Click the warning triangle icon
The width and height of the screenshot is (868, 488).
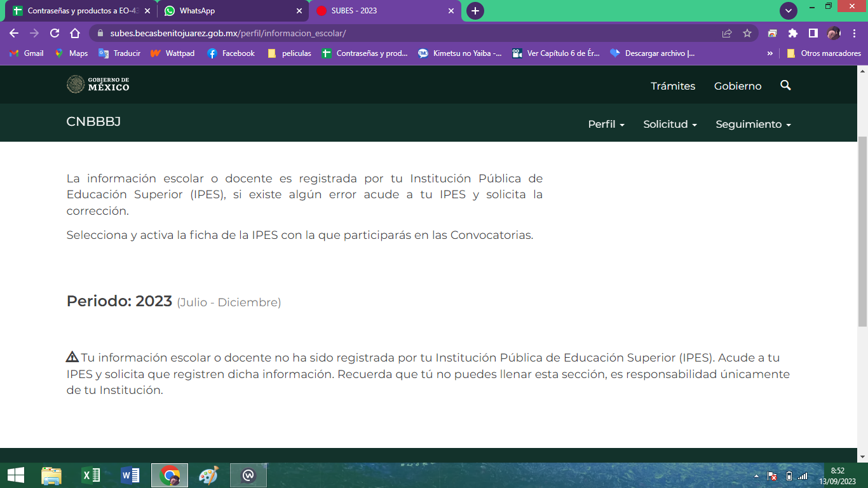72,356
